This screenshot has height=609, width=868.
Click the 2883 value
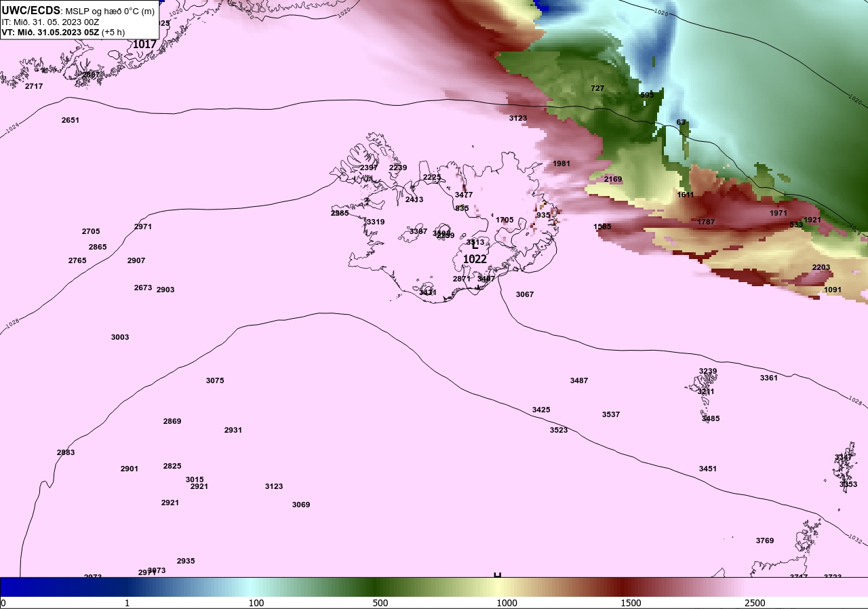tap(66, 452)
